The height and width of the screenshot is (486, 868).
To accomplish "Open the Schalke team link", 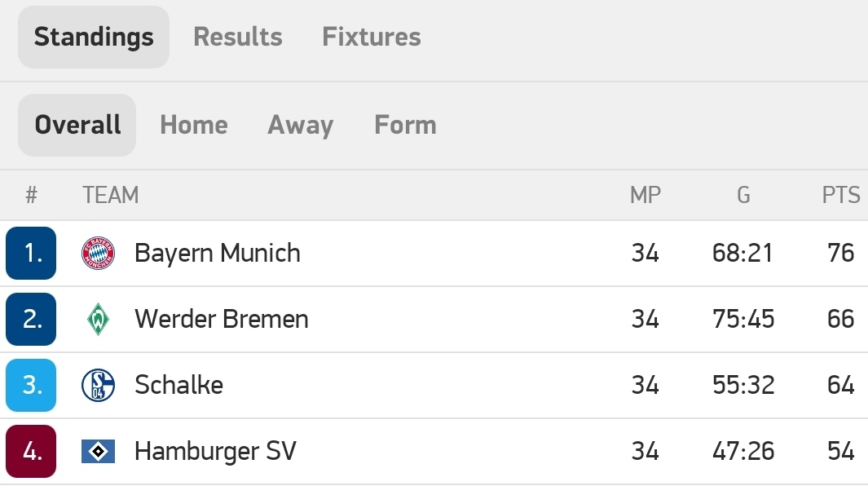I will pos(178,385).
